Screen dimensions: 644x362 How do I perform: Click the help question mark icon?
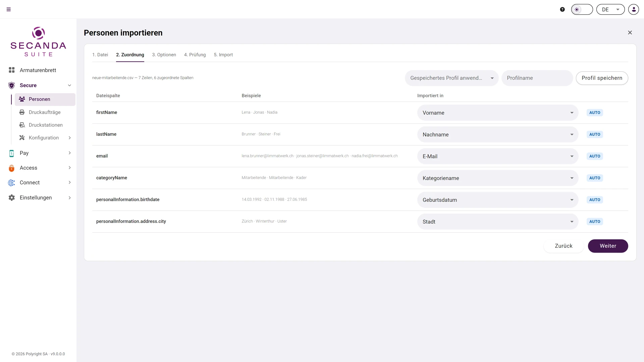point(562,9)
